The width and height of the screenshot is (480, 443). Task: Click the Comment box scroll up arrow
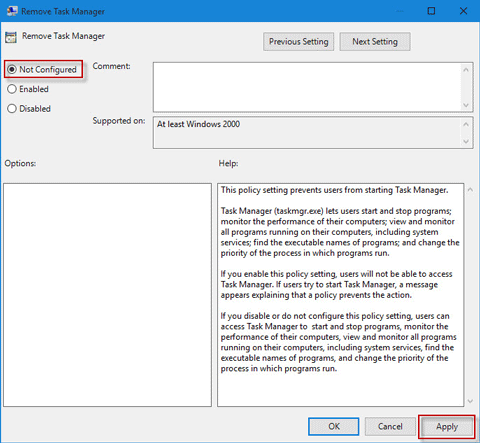(466, 70)
